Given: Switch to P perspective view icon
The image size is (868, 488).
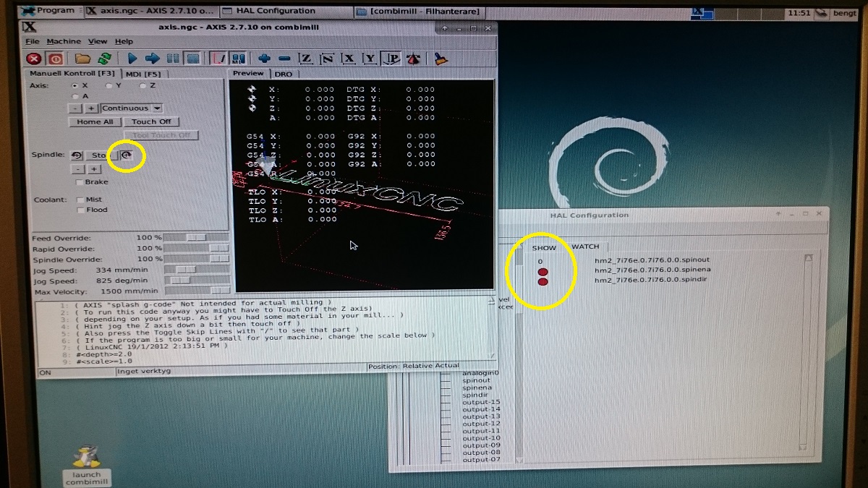Looking at the screenshot, I should pyautogui.click(x=391, y=59).
